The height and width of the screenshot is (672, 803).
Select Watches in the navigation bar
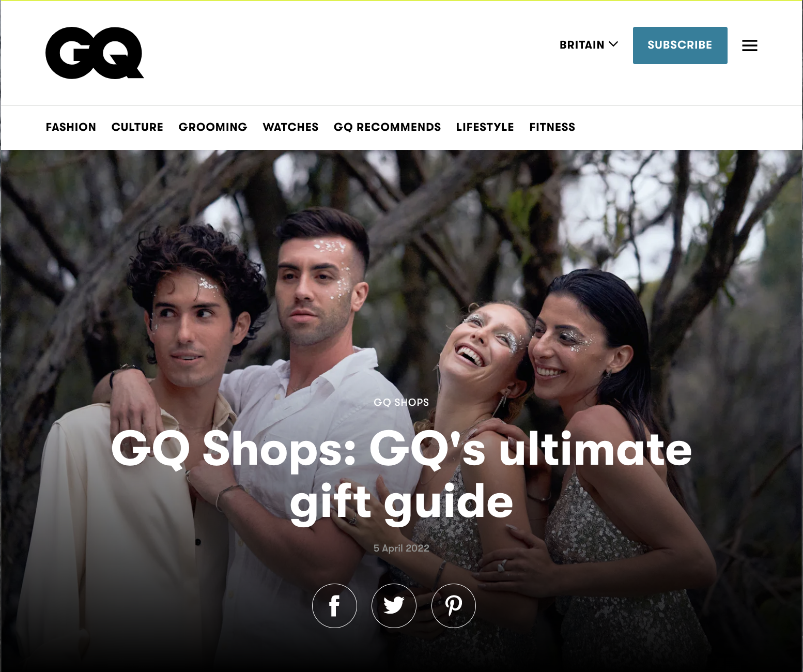pos(290,127)
